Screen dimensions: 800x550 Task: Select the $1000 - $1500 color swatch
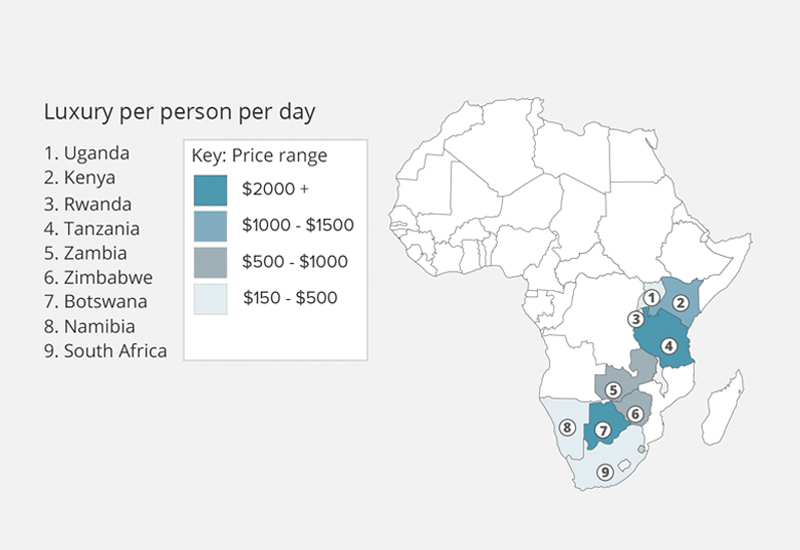point(211,225)
